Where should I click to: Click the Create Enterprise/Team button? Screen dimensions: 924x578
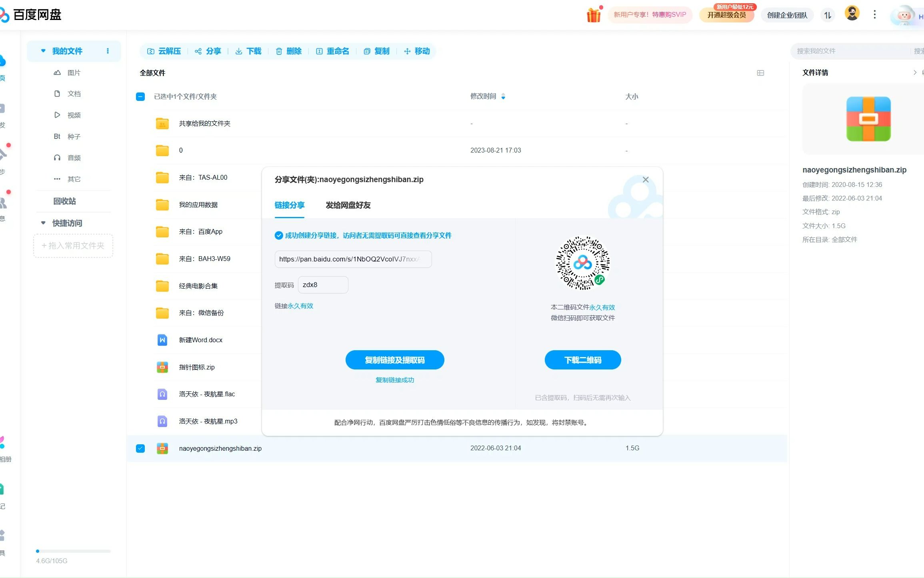787,15
